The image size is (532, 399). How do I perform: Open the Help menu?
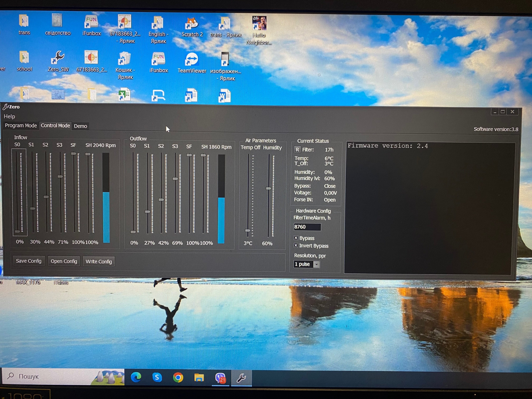[9, 116]
